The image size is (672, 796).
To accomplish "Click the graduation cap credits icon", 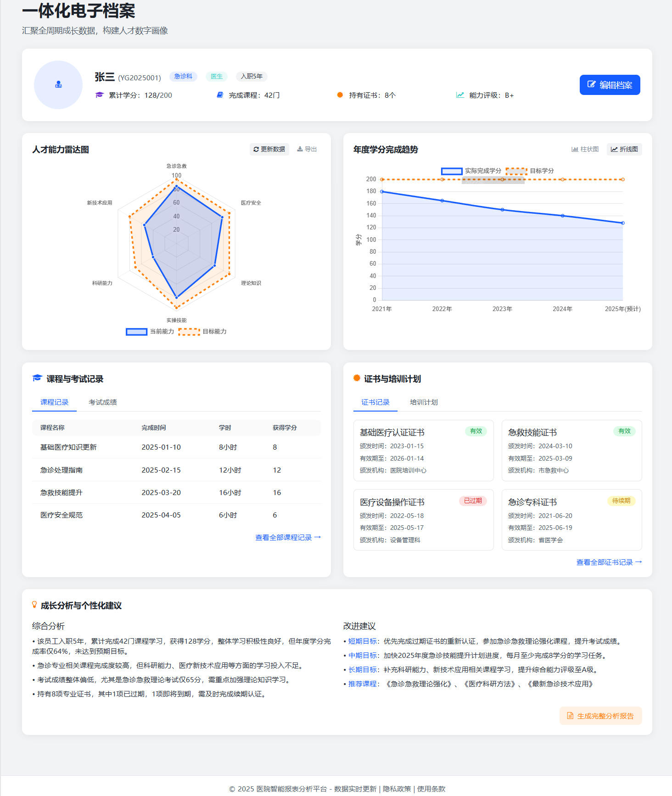I will click(x=100, y=95).
